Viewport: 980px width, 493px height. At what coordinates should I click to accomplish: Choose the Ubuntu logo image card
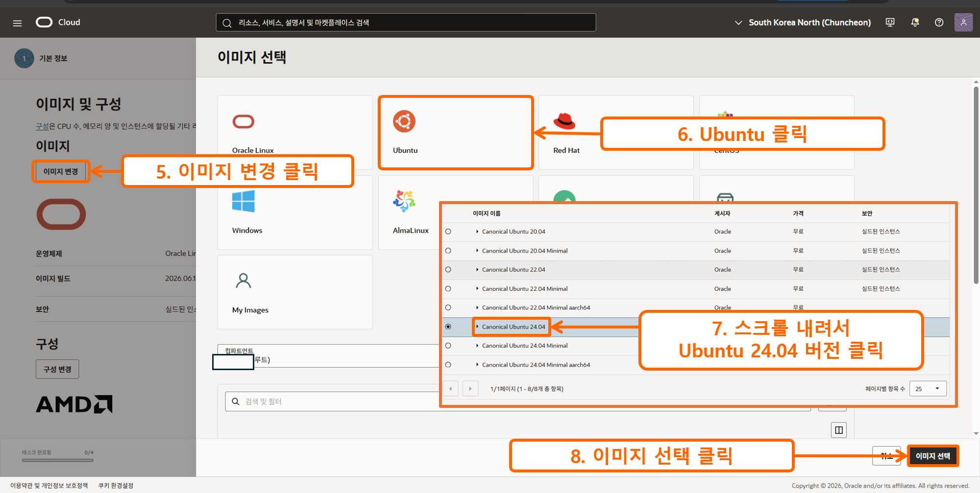coord(404,121)
